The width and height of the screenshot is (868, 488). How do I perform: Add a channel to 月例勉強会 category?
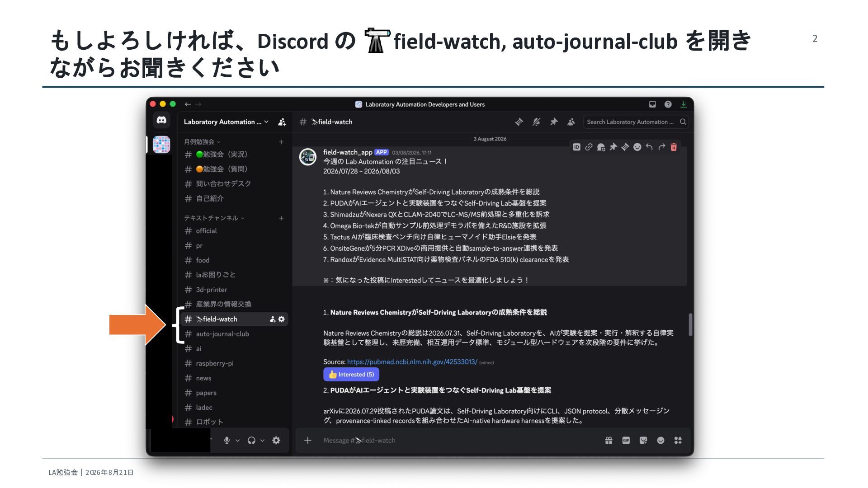pyautogui.click(x=281, y=142)
